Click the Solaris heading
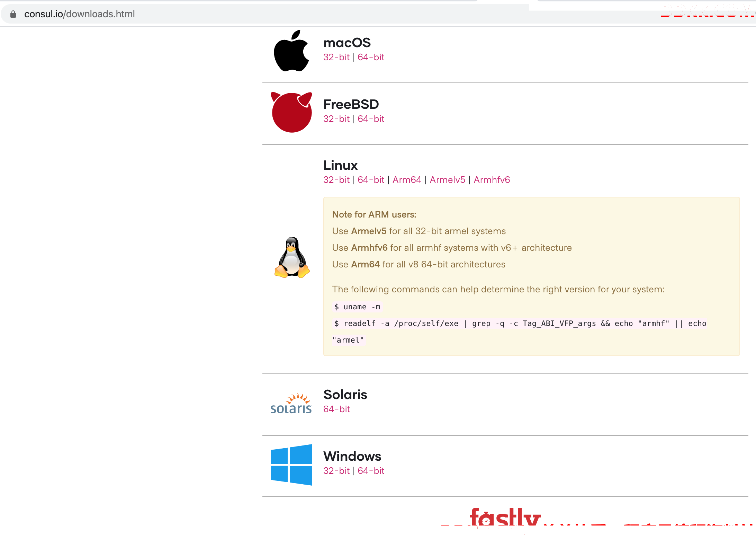The height and width of the screenshot is (539, 756). point(345,395)
